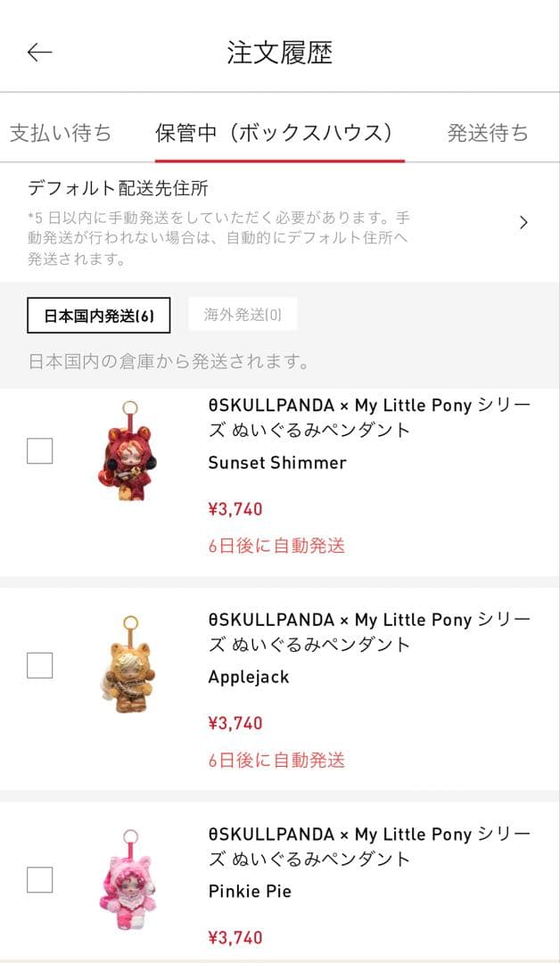The height and width of the screenshot is (963, 560).
Task: Click the デフォルト配送先住所 settings row
Action: (268, 222)
